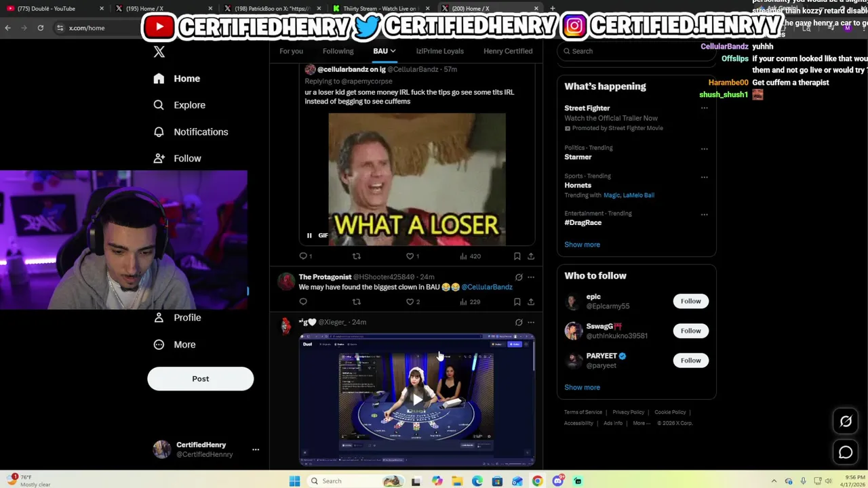Repost The Protagonist's tweet
This screenshot has width=868, height=488.
[x=357, y=302]
